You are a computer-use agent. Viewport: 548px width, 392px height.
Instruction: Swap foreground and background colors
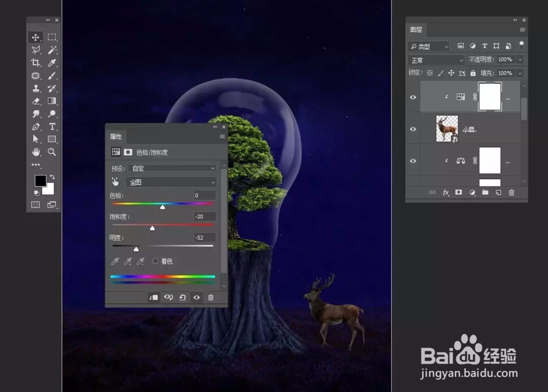[x=53, y=177]
